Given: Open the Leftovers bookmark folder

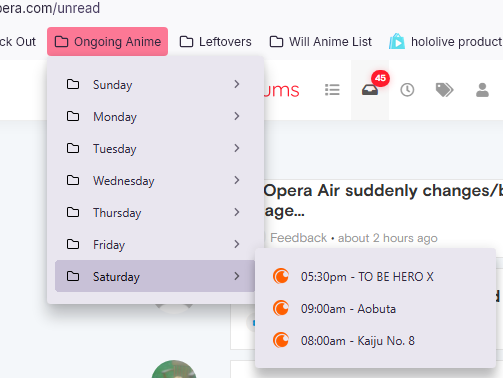Looking at the screenshot, I should click(215, 42).
